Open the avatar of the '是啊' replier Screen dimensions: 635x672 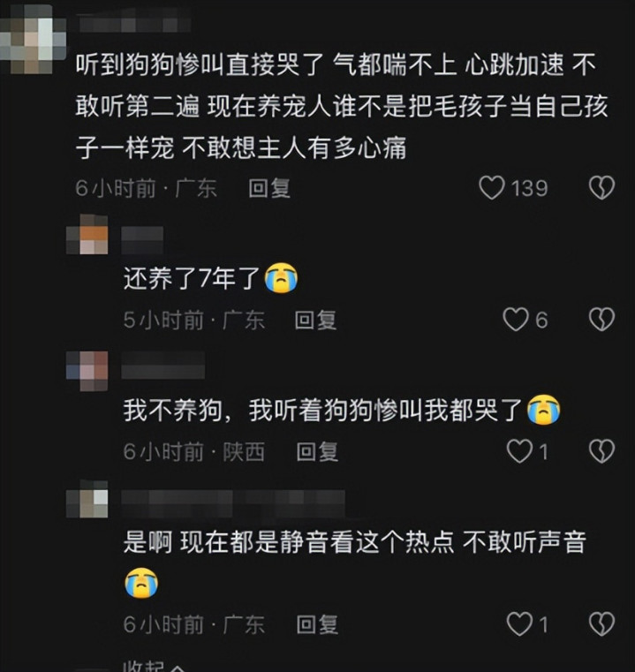[87, 499]
